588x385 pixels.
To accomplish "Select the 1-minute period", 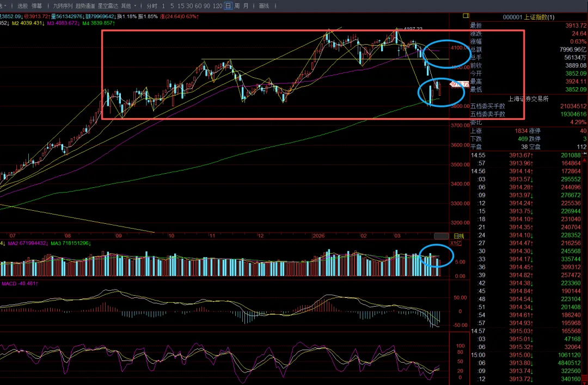I will [x=163, y=5].
